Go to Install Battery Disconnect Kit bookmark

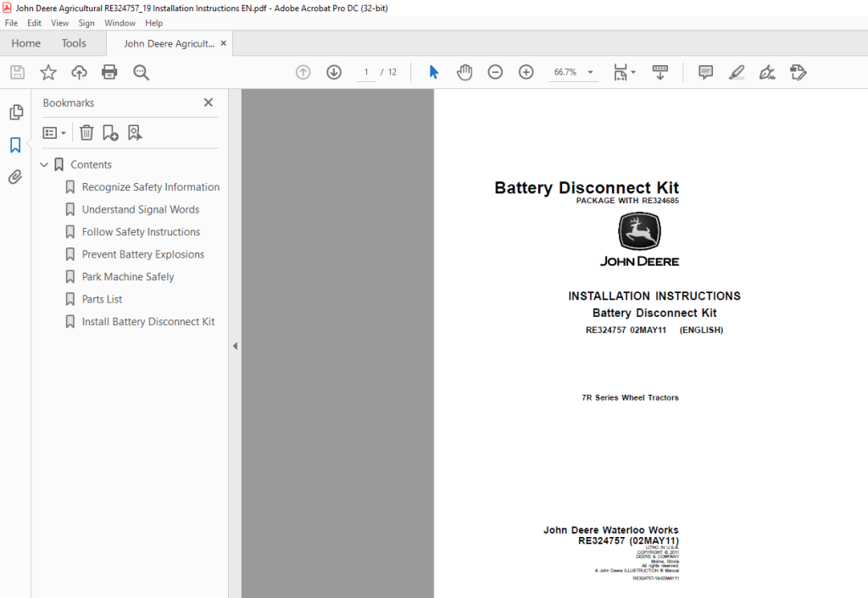tap(148, 322)
